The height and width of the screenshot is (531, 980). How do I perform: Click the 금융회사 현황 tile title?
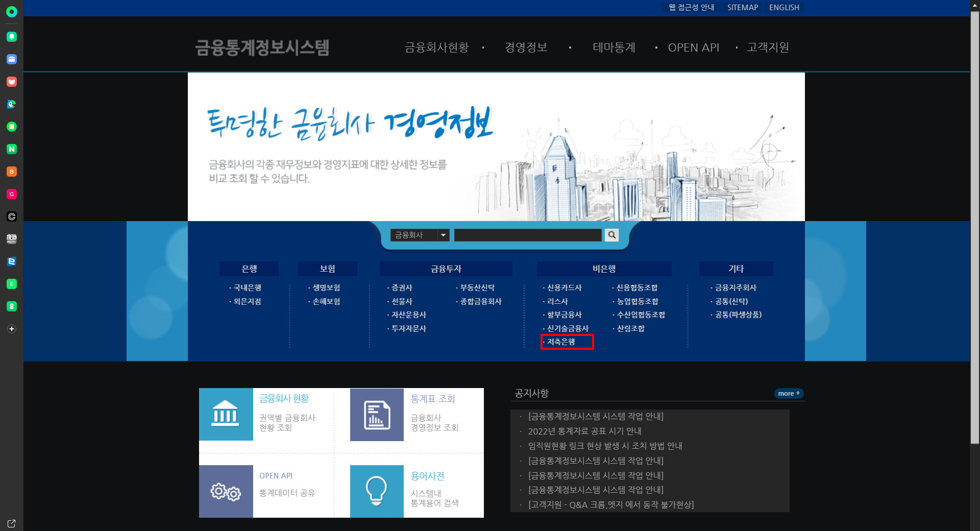point(284,399)
